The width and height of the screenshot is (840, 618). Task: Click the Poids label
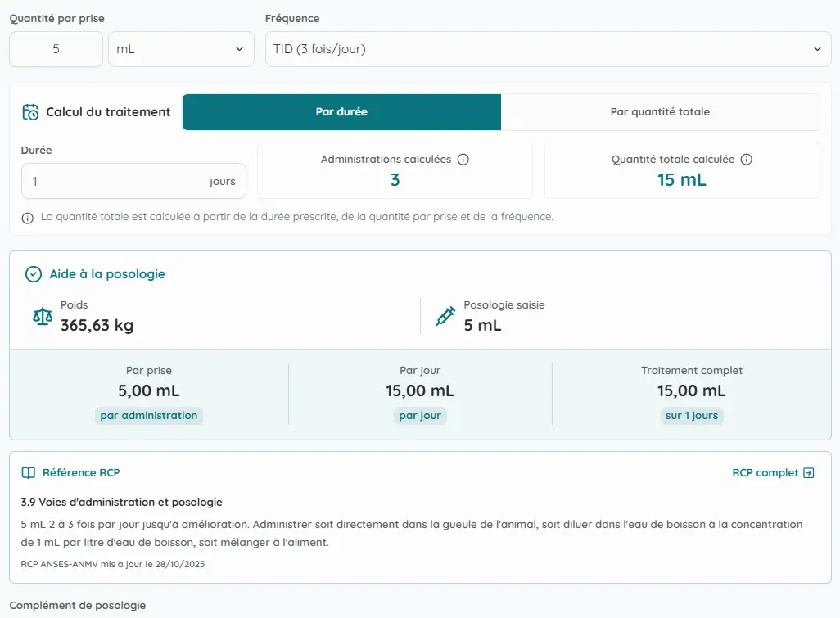pyautogui.click(x=74, y=304)
